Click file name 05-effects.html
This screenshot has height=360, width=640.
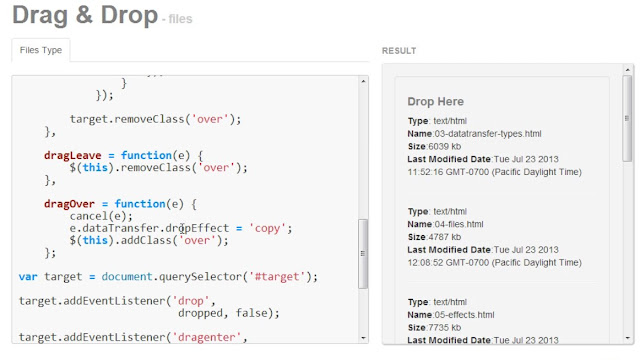click(464, 315)
